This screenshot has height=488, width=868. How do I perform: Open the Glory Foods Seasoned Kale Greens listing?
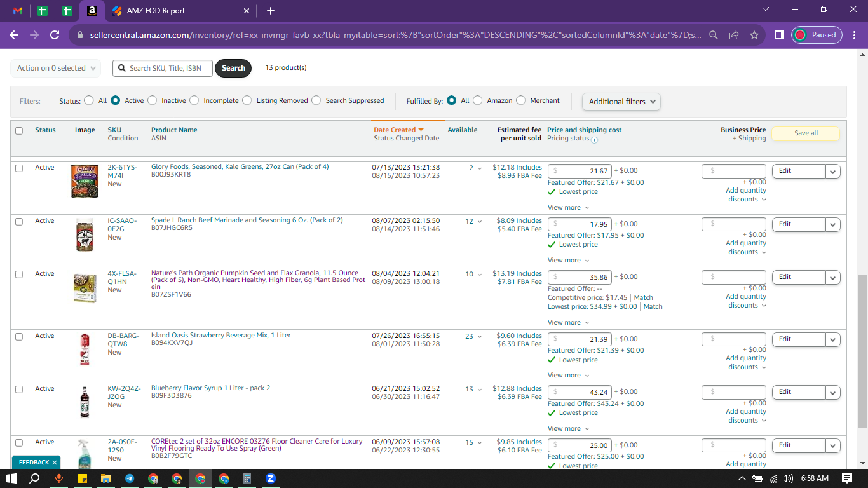(x=240, y=166)
